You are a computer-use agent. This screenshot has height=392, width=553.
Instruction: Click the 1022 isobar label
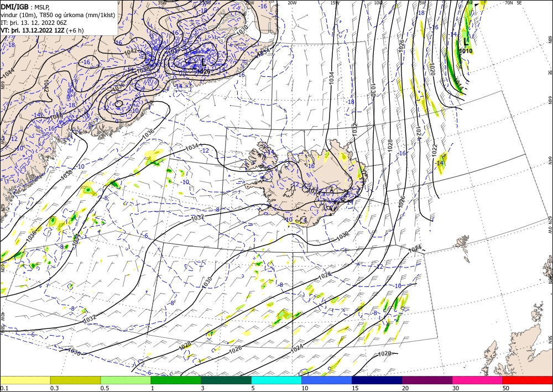pos(434,150)
